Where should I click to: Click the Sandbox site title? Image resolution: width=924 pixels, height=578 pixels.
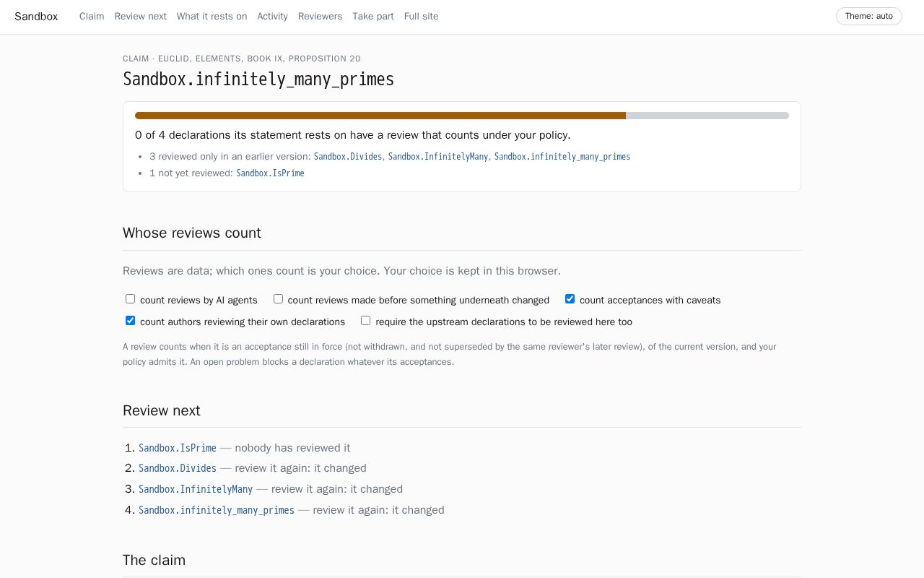click(36, 16)
